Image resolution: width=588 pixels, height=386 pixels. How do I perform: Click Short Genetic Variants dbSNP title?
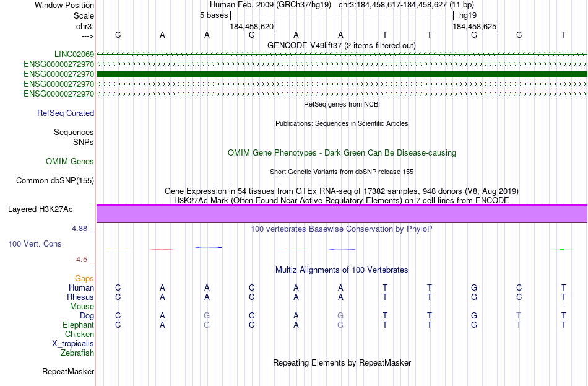click(x=342, y=172)
